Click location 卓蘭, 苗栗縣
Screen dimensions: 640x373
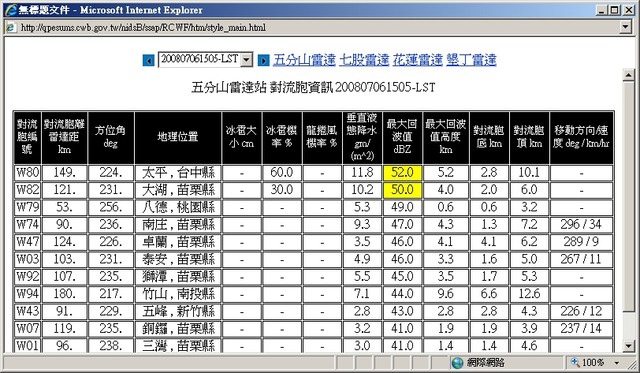tap(178, 242)
